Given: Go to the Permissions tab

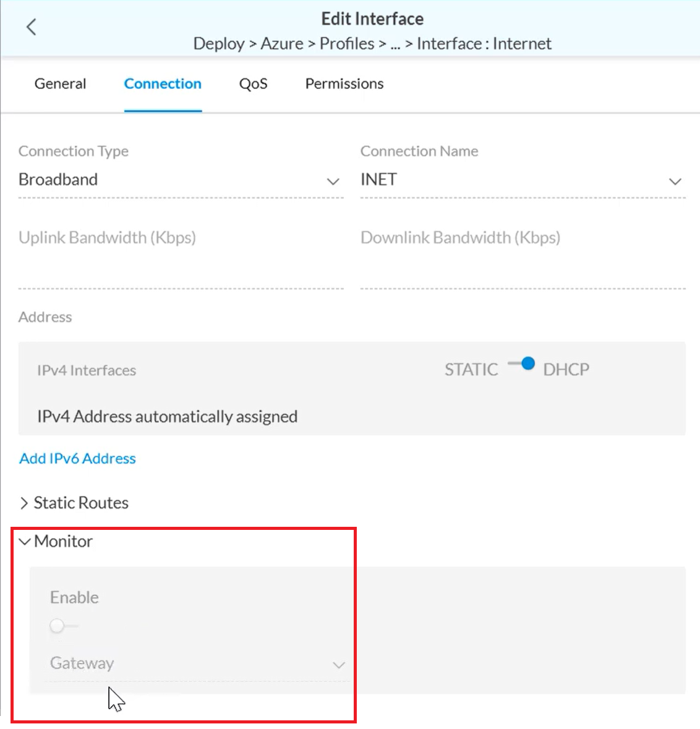Looking at the screenshot, I should click(x=344, y=84).
